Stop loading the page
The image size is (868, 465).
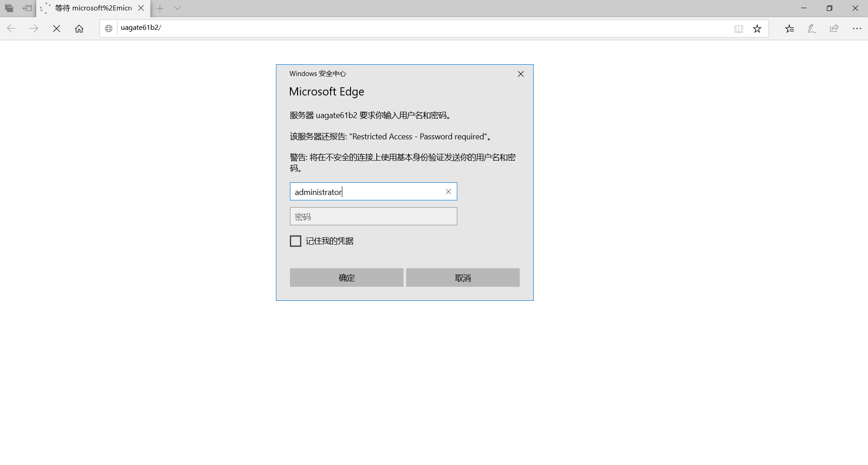pos(57,29)
